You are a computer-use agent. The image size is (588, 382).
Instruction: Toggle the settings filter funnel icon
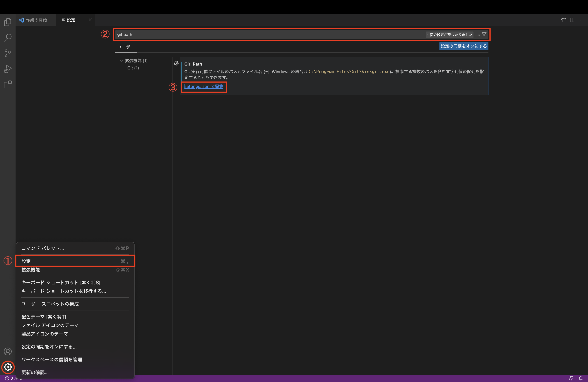point(484,35)
